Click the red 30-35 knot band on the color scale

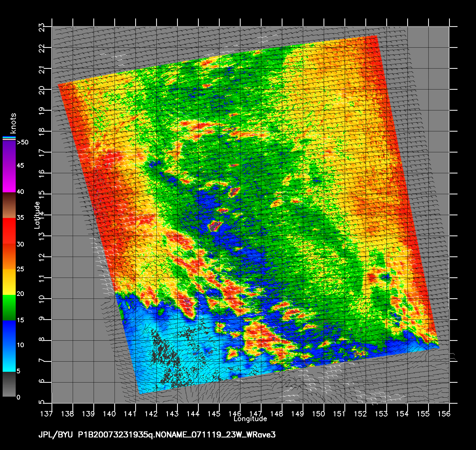click(x=9, y=231)
